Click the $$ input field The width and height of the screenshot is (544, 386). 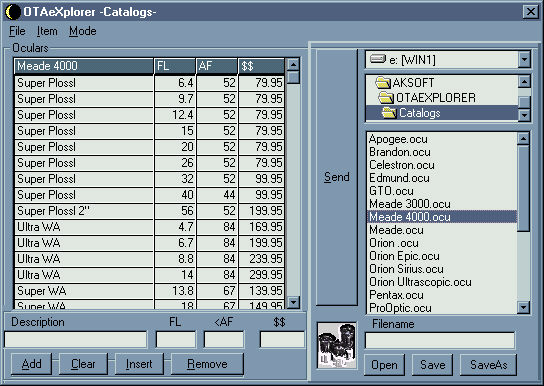point(282,340)
